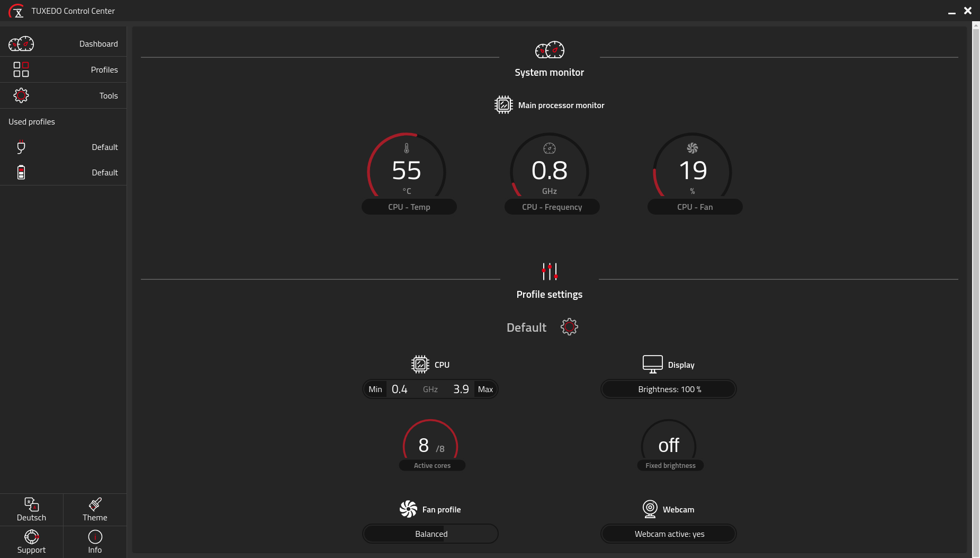Click the thermometer icon in temperature gauge

pos(407,148)
